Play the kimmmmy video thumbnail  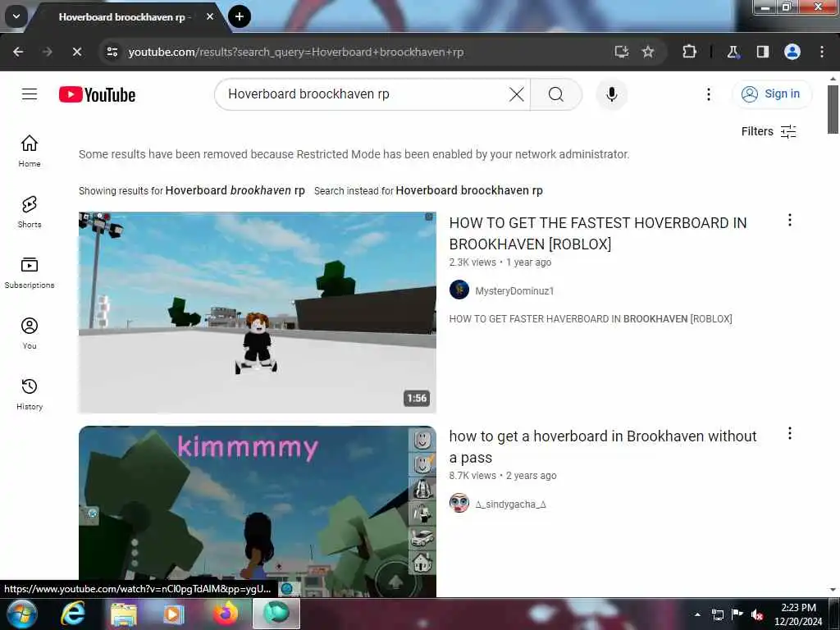pyautogui.click(x=257, y=511)
